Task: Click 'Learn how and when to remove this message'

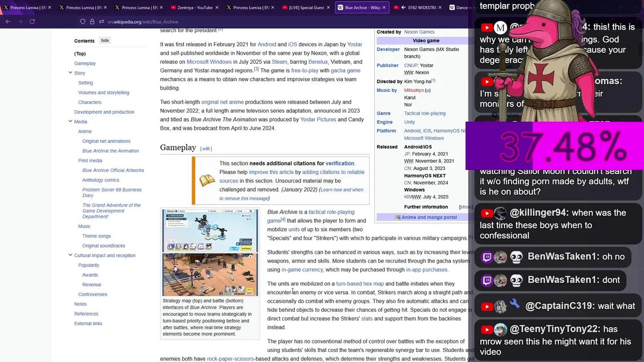Action: coord(291,194)
